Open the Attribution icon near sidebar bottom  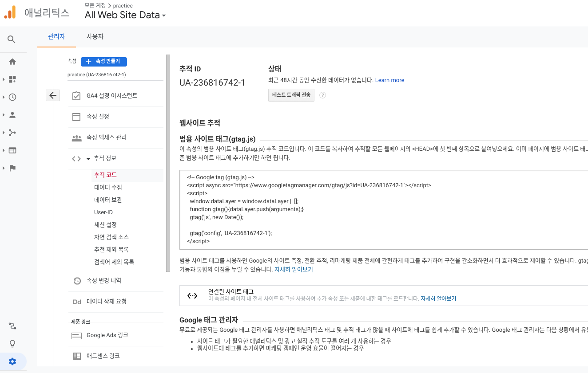pos(12,326)
